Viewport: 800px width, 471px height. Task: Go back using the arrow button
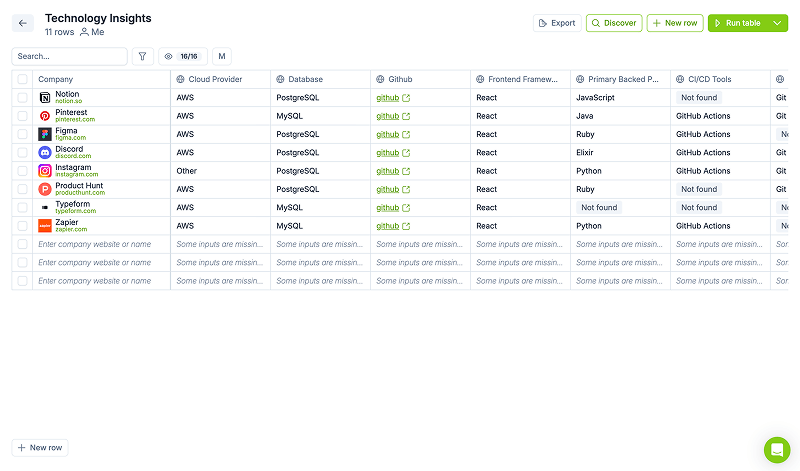click(x=22, y=23)
